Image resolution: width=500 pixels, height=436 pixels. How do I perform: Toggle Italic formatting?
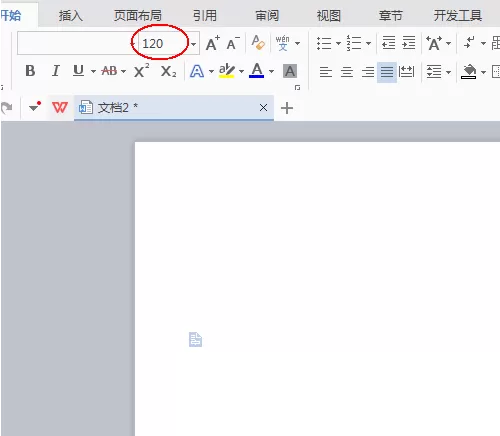pyautogui.click(x=56, y=71)
